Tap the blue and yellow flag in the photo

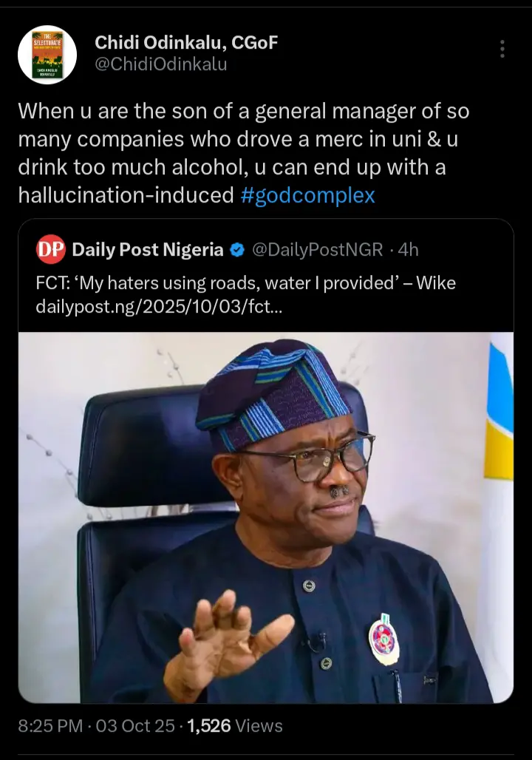point(500,414)
